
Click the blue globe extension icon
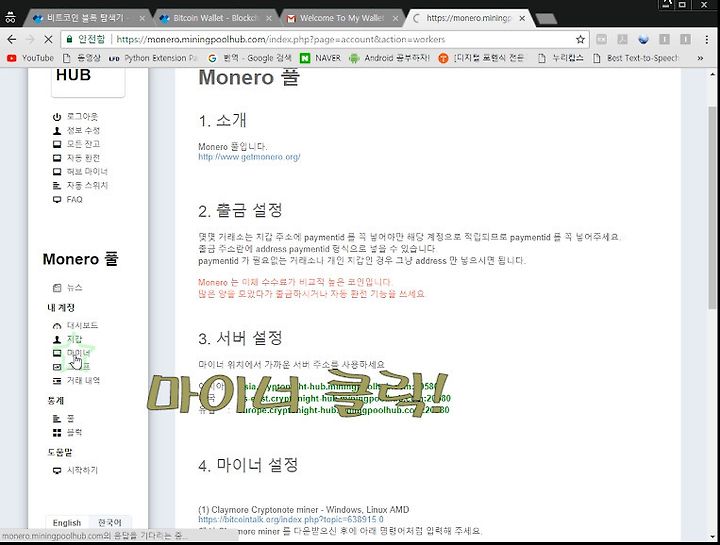tap(643, 39)
